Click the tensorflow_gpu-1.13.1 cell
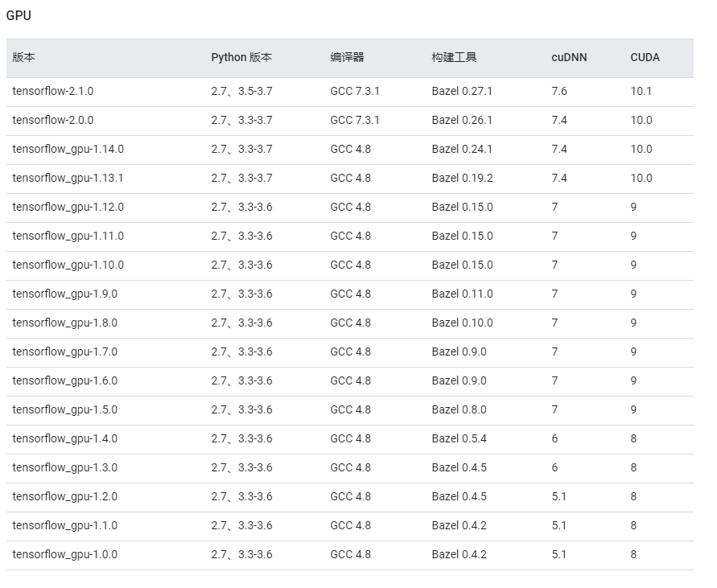Image resolution: width=717 pixels, height=588 pixels. [68, 178]
